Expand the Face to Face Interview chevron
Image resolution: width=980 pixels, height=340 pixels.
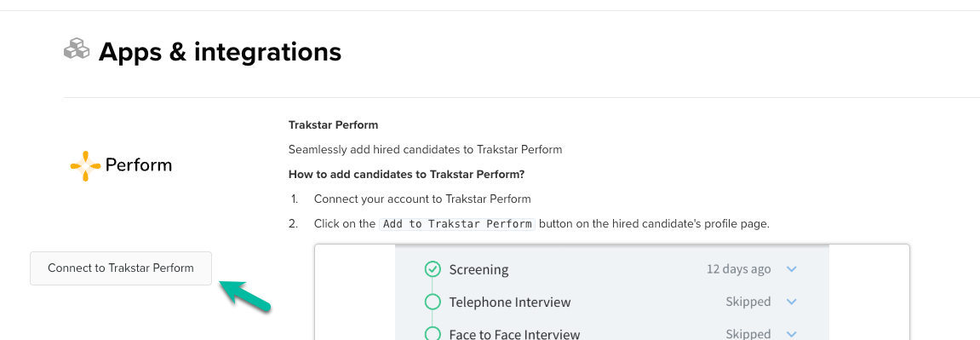tap(791, 334)
